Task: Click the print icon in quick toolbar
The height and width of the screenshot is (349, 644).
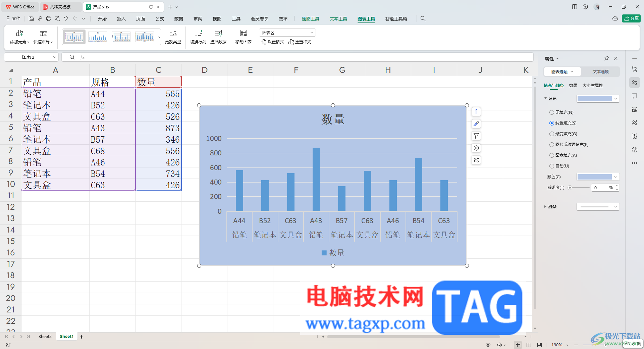Action: 49,19
